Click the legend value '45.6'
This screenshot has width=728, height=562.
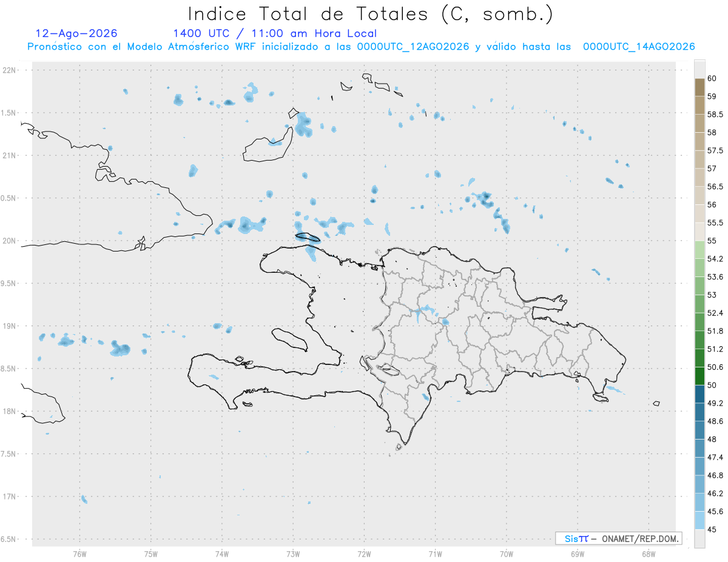point(715,512)
